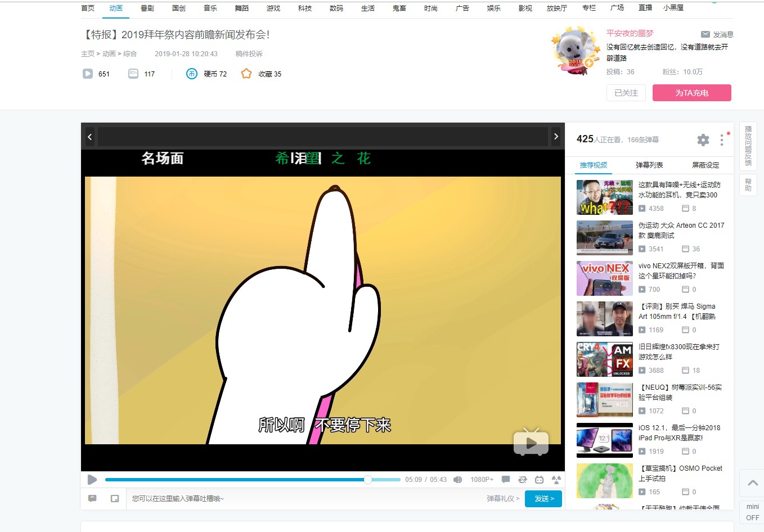Image resolution: width=764 pixels, height=532 pixels.
Task: Click the TV play overlay icon on video
Action: coord(531,443)
